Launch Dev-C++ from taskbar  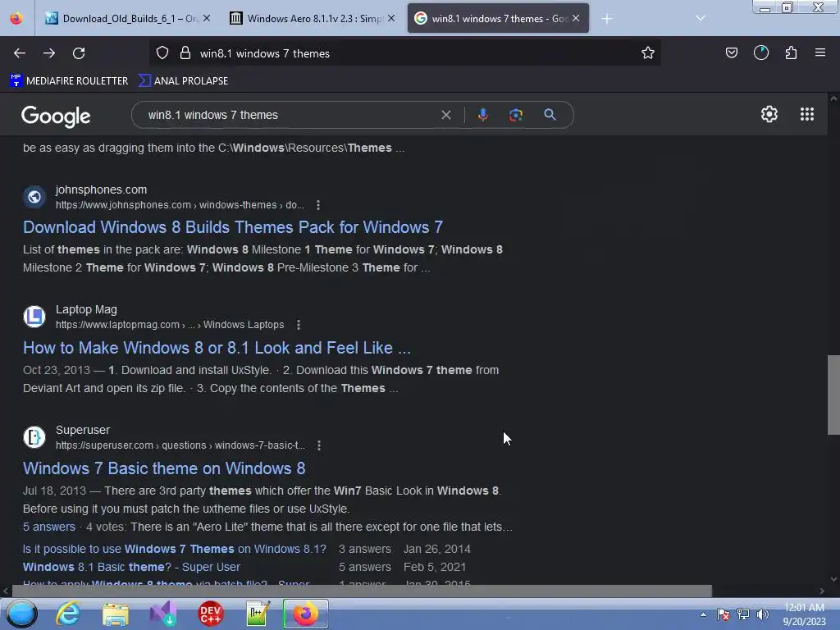(210, 614)
